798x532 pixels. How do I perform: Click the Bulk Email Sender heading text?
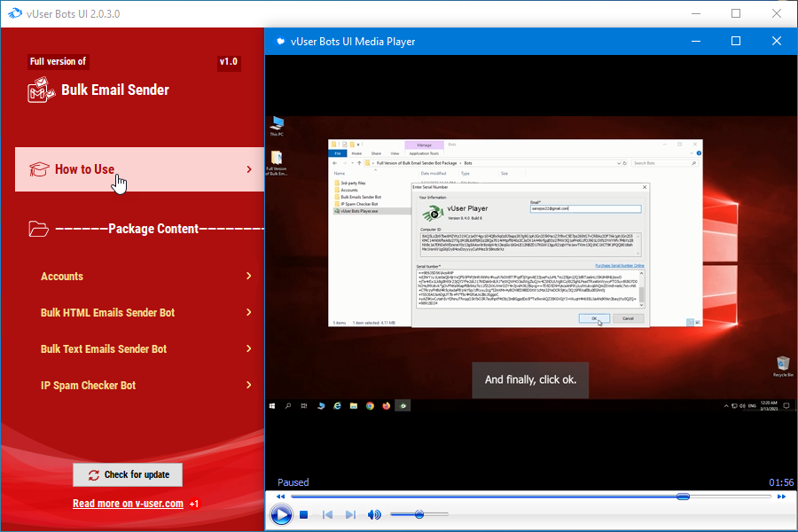click(115, 90)
